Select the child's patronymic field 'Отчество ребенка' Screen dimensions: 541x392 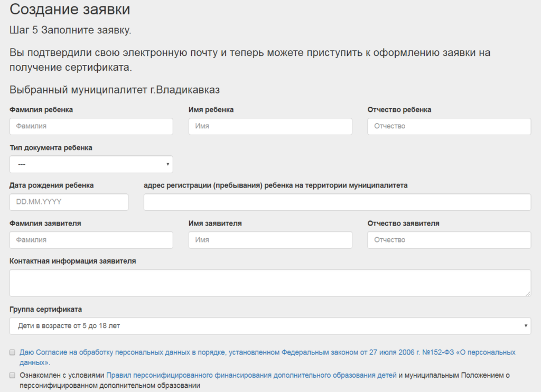click(449, 126)
